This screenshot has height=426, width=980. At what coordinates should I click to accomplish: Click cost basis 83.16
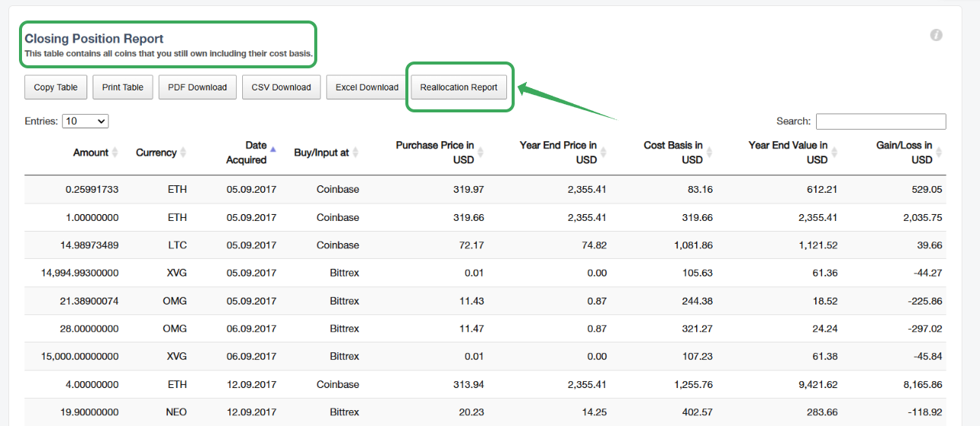coord(700,189)
